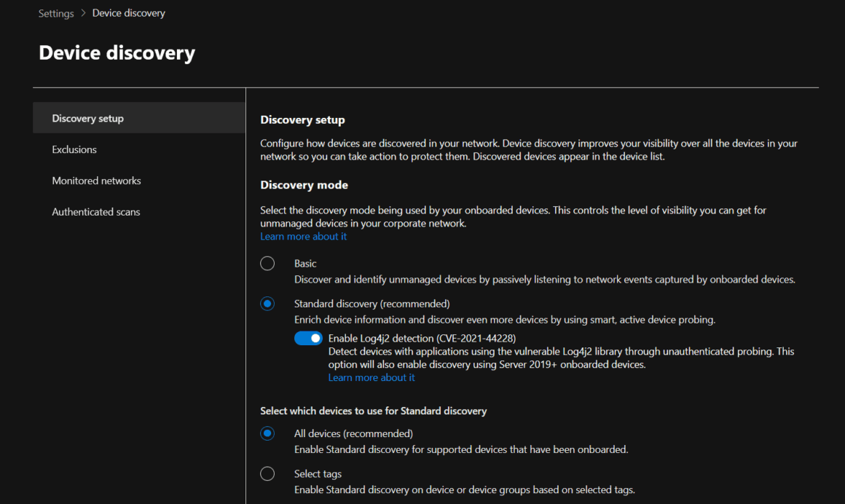The height and width of the screenshot is (504, 845).
Task: Choose the Select tags option
Action: [x=267, y=474]
